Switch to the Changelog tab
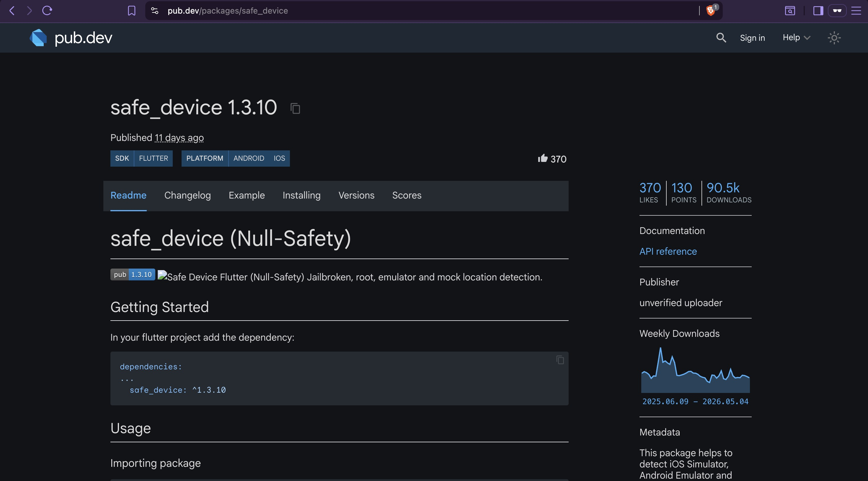The height and width of the screenshot is (481, 868). click(x=187, y=195)
